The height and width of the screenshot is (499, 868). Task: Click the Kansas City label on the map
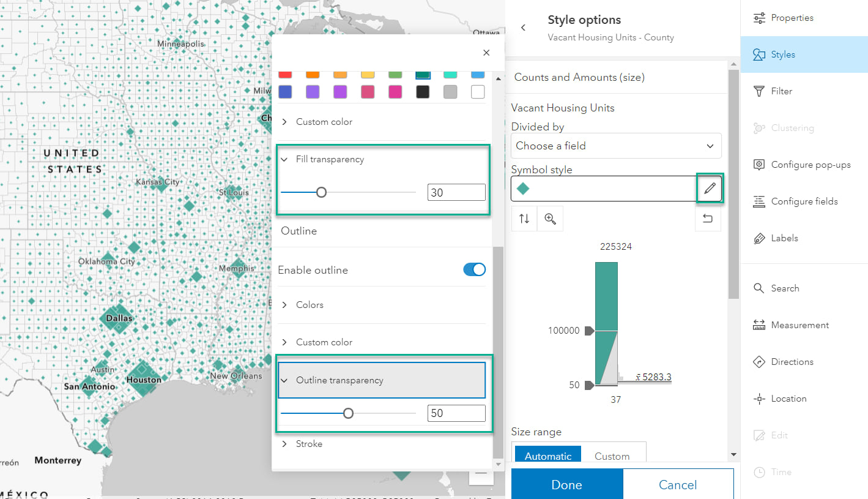(x=158, y=182)
